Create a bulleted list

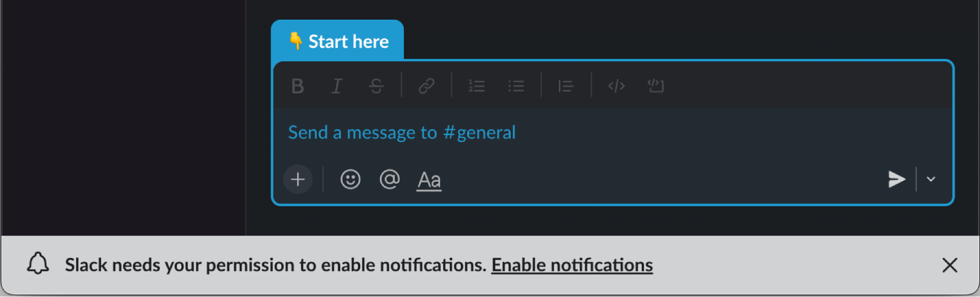(516, 86)
